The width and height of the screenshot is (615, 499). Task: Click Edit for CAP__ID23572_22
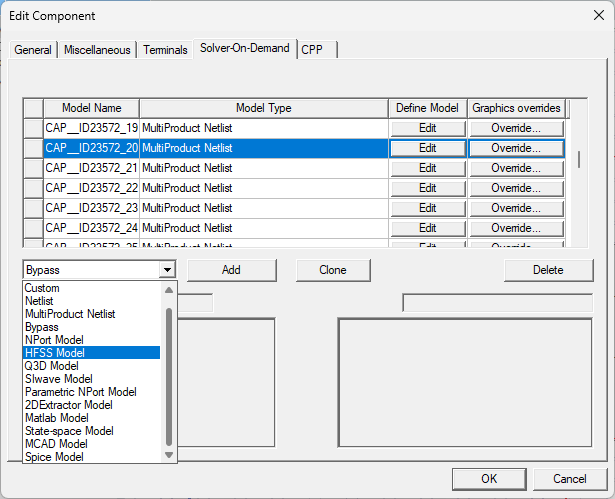click(x=428, y=188)
